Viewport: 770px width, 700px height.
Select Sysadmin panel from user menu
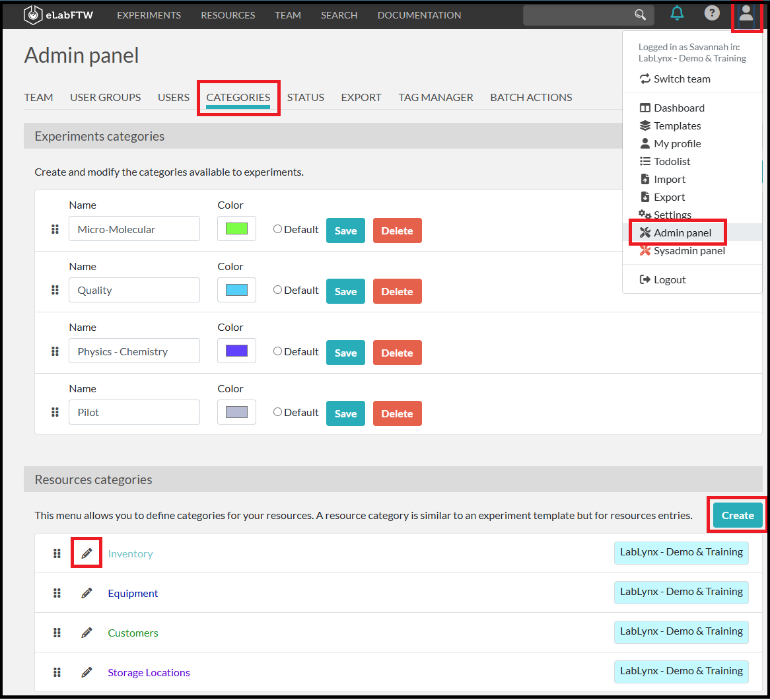(689, 250)
